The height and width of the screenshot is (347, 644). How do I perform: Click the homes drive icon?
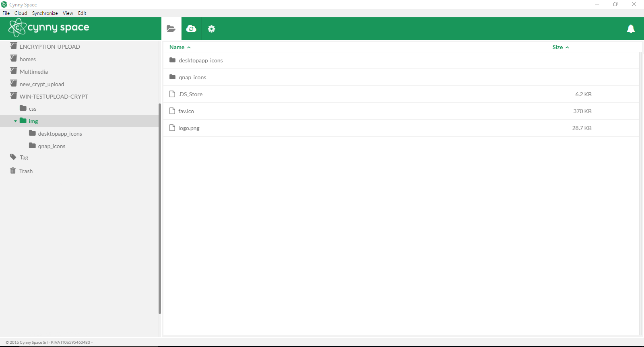point(14,58)
